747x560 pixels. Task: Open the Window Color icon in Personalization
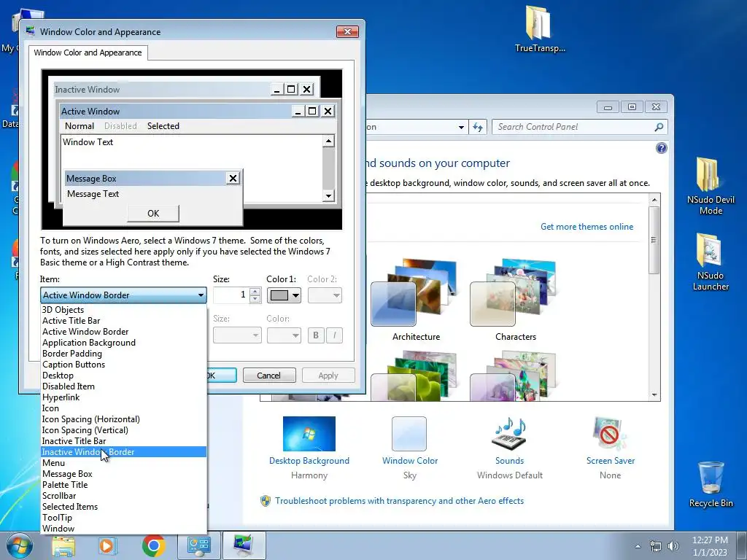coord(409,433)
